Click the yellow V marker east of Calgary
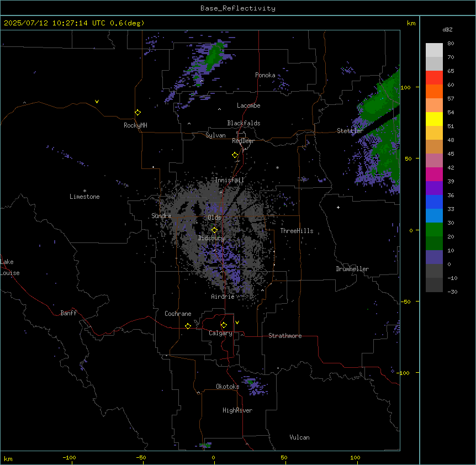The image size is (476, 465). click(x=237, y=323)
